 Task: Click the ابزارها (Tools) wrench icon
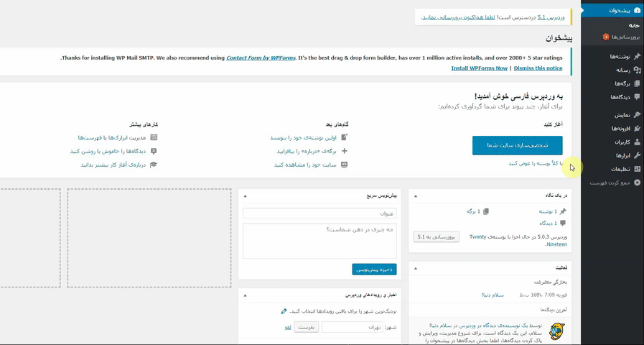coord(637,155)
